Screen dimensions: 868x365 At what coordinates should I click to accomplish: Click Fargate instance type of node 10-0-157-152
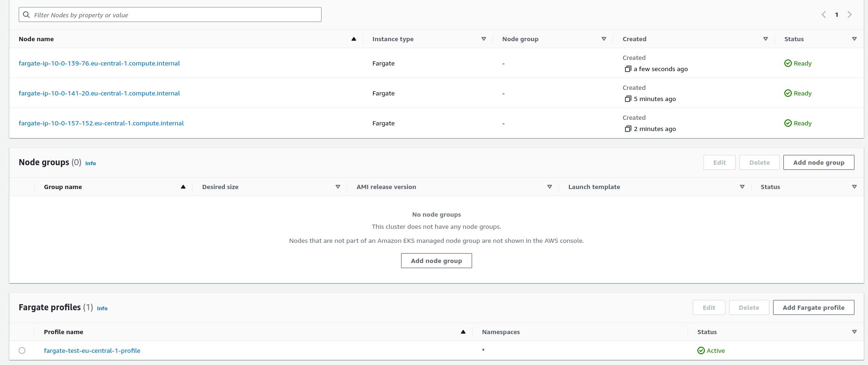(x=383, y=123)
